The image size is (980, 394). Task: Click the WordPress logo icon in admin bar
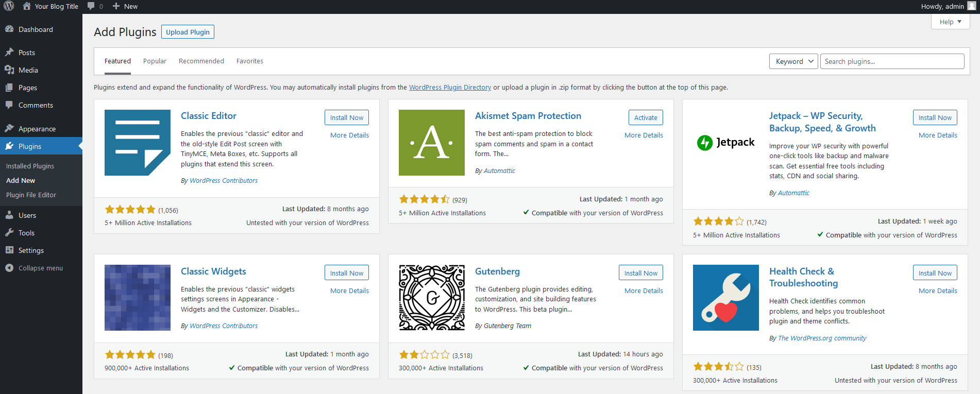coord(9,6)
